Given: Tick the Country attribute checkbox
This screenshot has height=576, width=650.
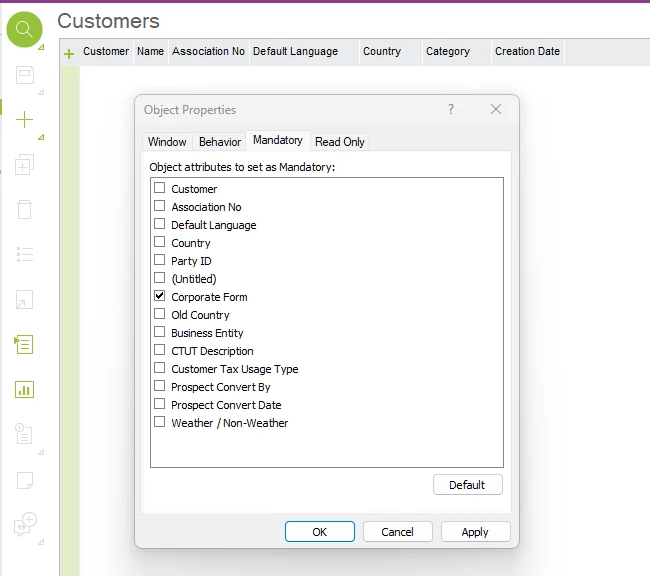Looking at the screenshot, I should pyautogui.click(x=160, y=243).
